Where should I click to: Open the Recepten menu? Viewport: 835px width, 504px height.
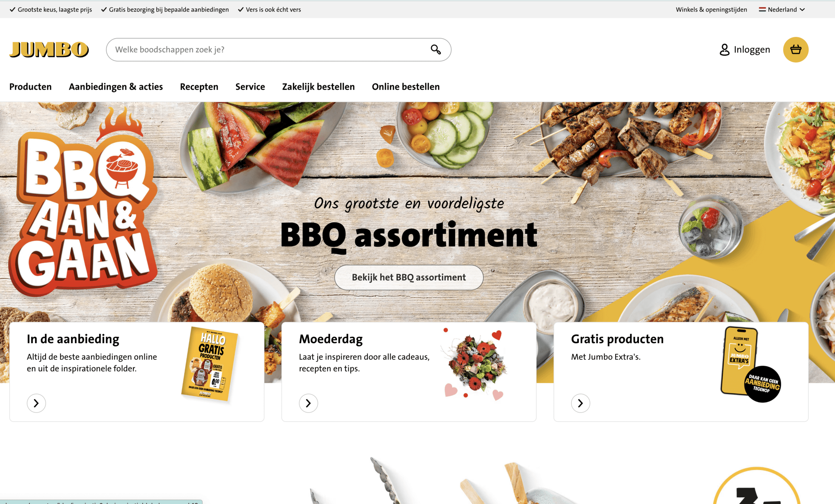(199, 87)
